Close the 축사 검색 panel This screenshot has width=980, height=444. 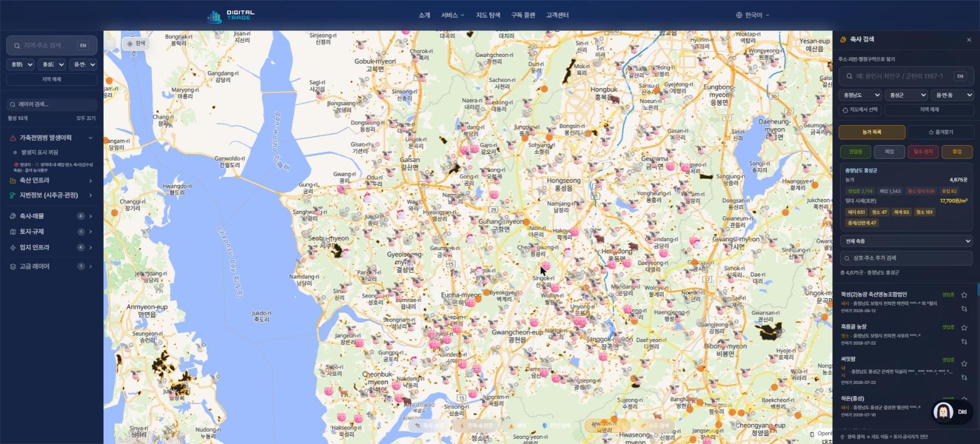[x=969, y=40]
